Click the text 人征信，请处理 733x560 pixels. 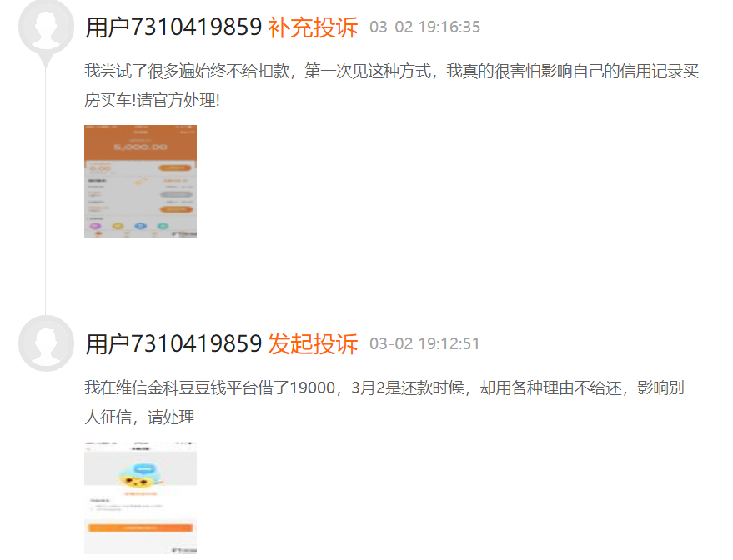[139, 417]
